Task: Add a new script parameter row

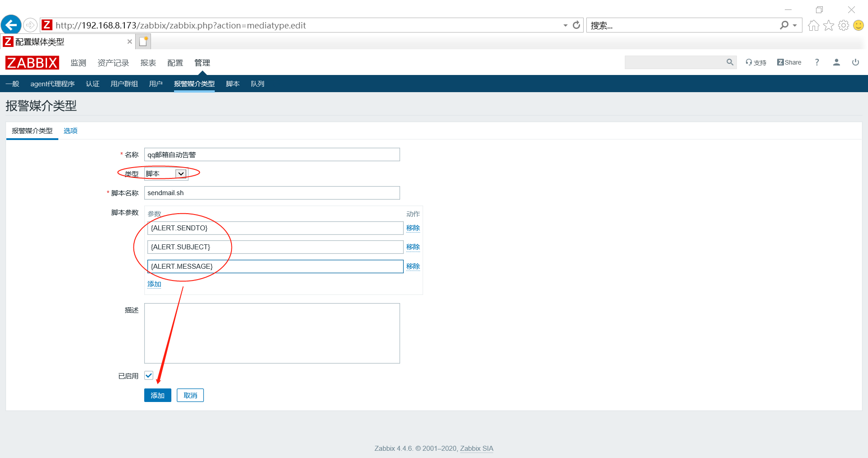Action: (x=154, y=284)
